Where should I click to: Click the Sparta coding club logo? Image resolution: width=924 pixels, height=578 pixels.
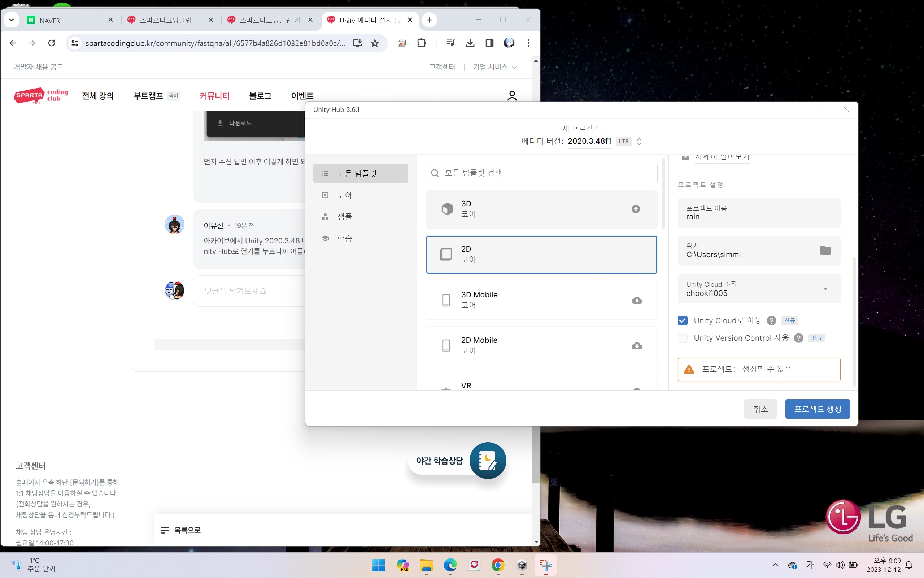[41, 96]
